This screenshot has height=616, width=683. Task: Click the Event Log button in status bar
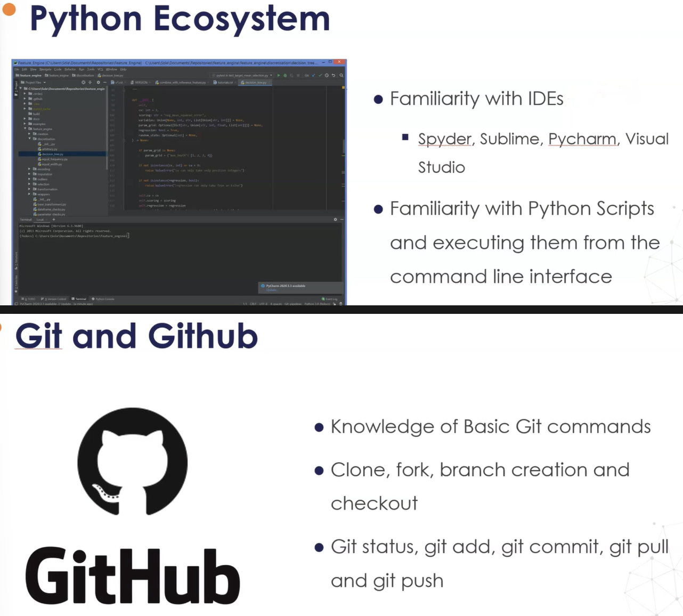click(x=330, y=299)
